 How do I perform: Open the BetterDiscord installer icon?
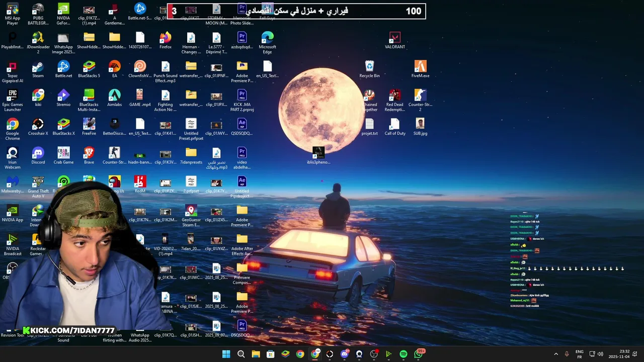click(x=115, y=127)
